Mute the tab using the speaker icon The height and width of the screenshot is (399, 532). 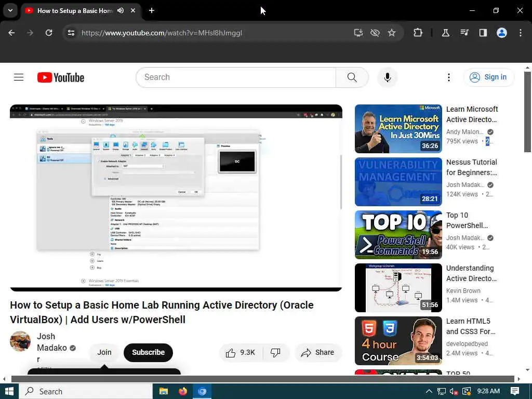[121, 10]
